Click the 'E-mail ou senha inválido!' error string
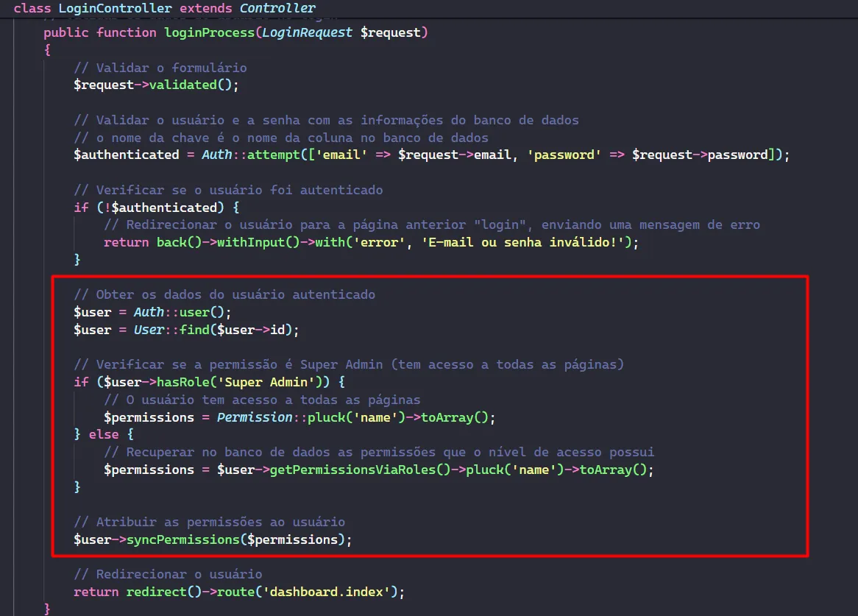The width and height of the screenshot is (858, 616). [526, 242]
